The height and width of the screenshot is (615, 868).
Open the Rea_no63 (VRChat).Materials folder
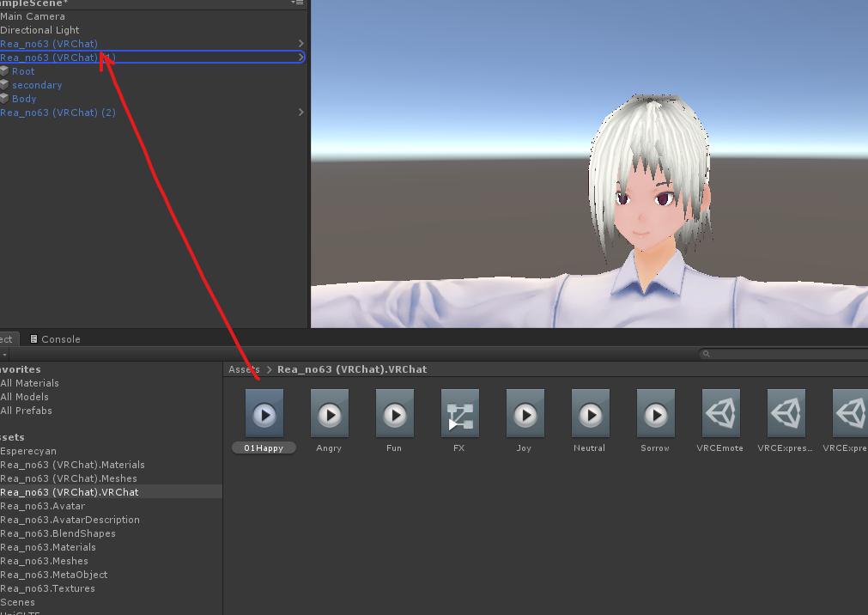[x=72, y=465]
